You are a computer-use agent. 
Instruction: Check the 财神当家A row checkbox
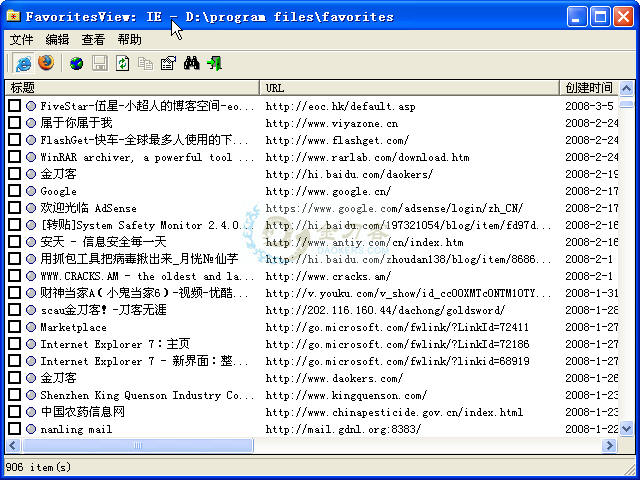[14, 293]
